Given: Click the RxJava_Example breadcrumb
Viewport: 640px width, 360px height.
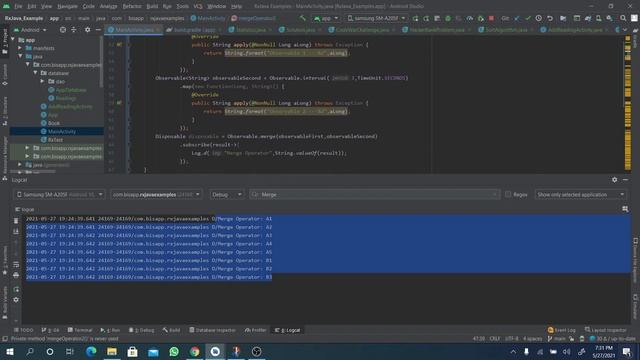Looking at the screenshot, I should point(24,18).
